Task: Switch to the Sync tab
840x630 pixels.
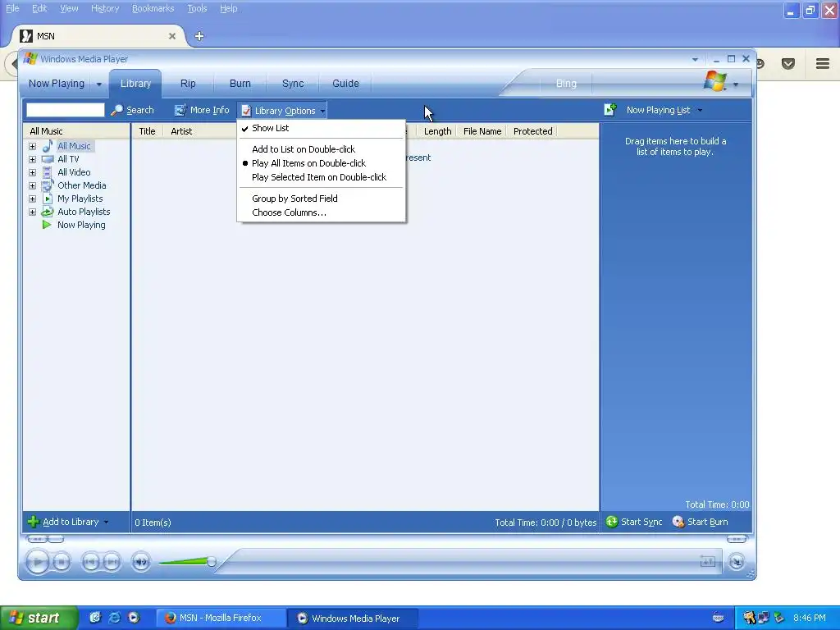Action: pos(293,84)
